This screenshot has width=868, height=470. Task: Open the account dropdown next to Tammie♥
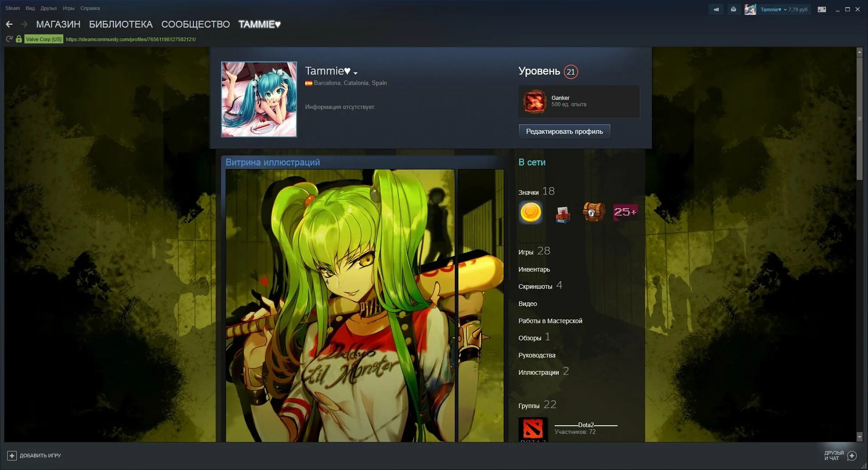[x=785, y=9]
